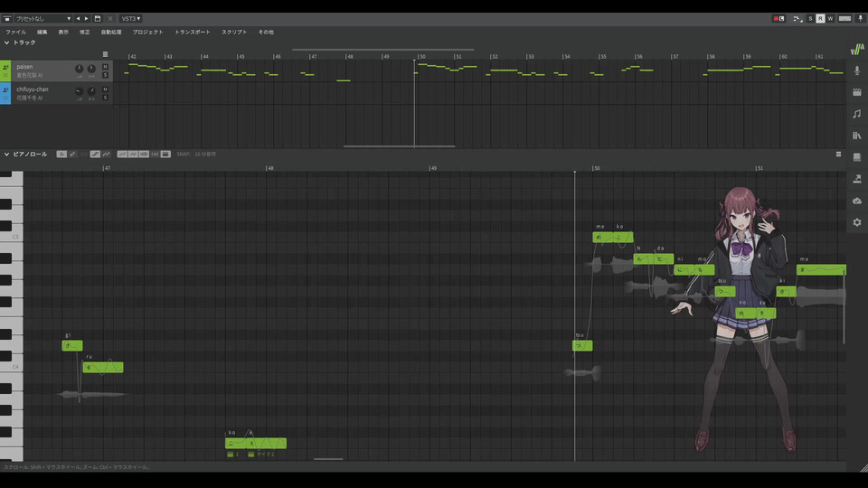Mute the paisen track

point(105,67)
